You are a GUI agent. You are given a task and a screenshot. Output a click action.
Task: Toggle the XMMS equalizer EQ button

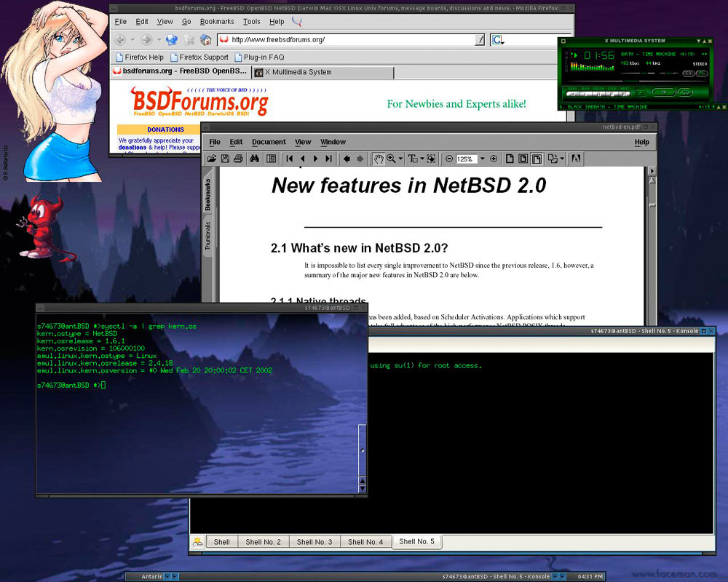687,73
